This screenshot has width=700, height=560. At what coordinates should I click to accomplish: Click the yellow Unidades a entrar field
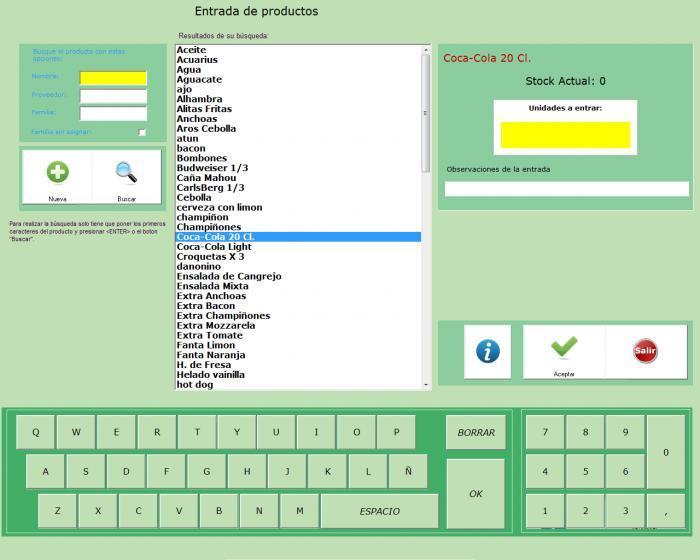tap(565, 134)
